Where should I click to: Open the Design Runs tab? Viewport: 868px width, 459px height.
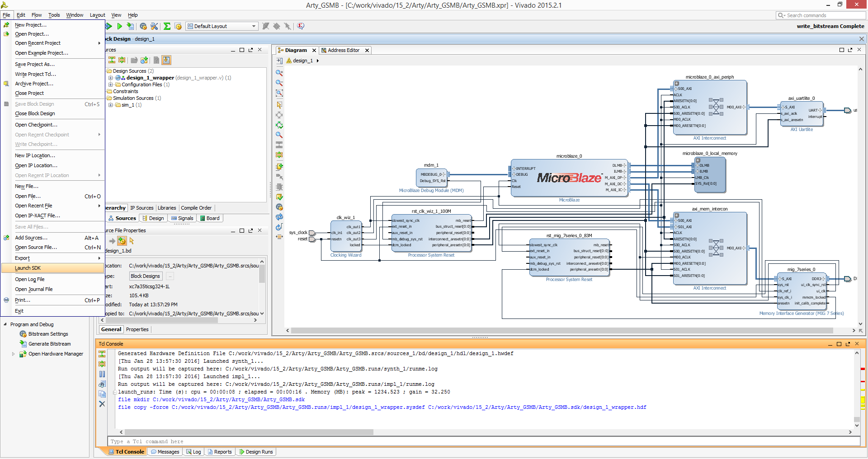256,452
